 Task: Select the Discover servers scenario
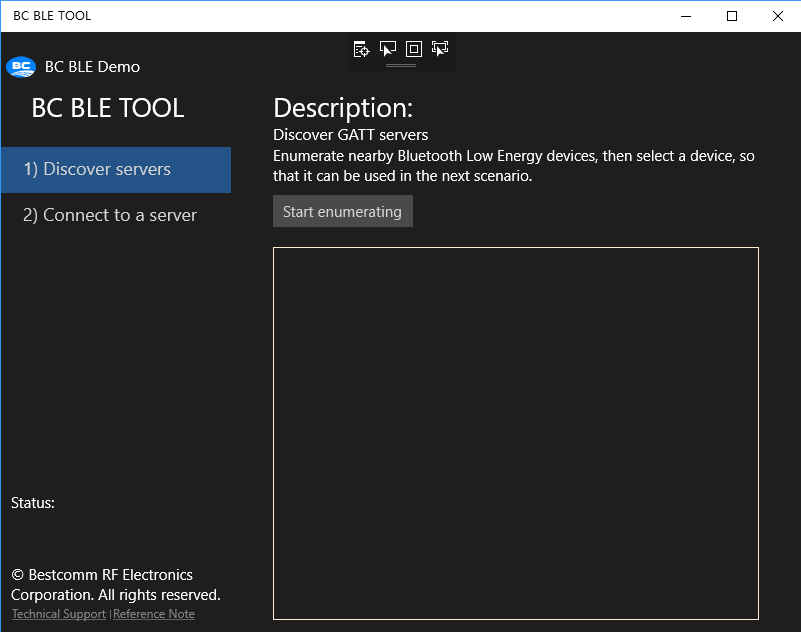point(116,170)
